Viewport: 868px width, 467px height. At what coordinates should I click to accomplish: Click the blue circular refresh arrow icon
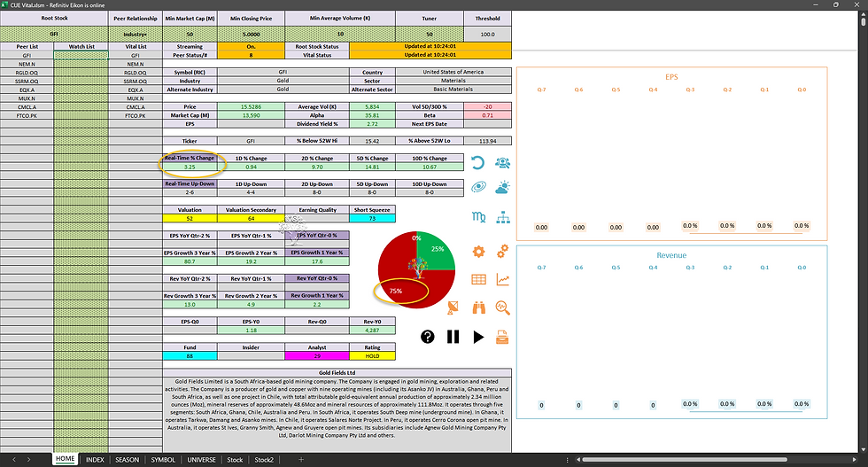(x=477, y=162)
